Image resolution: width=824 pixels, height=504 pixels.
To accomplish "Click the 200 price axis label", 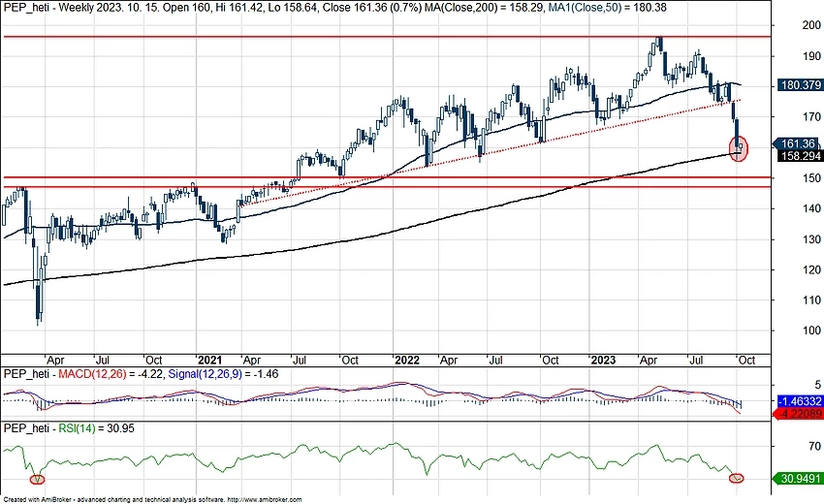I will point(811,25).
